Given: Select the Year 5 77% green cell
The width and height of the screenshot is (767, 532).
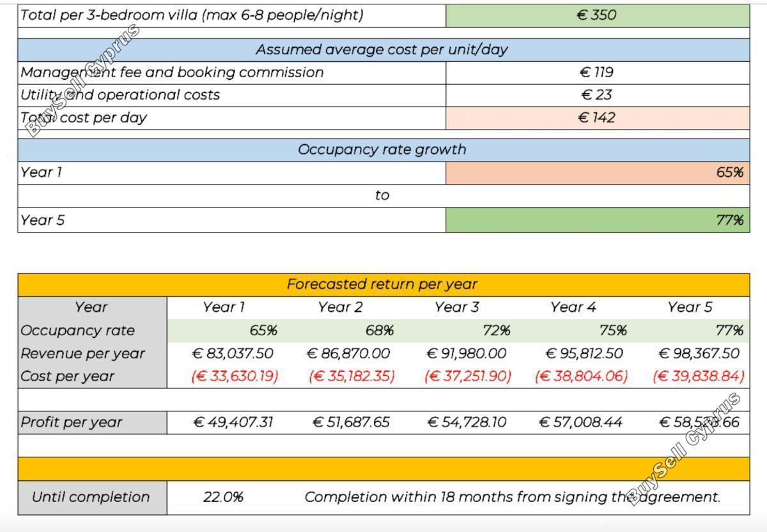Looking at the screenshot, I should point(598,220).
